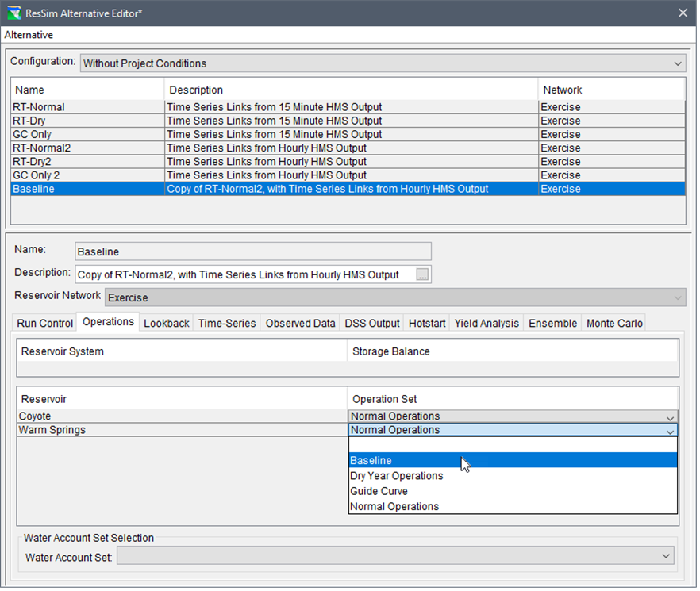
Task: Open the Alternative menu
Action: [x=29, y=35]
